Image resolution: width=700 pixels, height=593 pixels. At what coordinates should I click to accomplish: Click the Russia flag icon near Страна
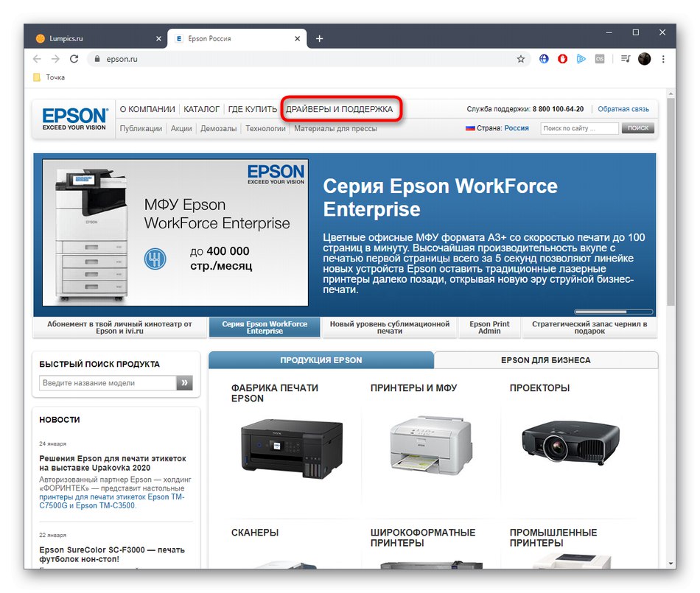470,127
